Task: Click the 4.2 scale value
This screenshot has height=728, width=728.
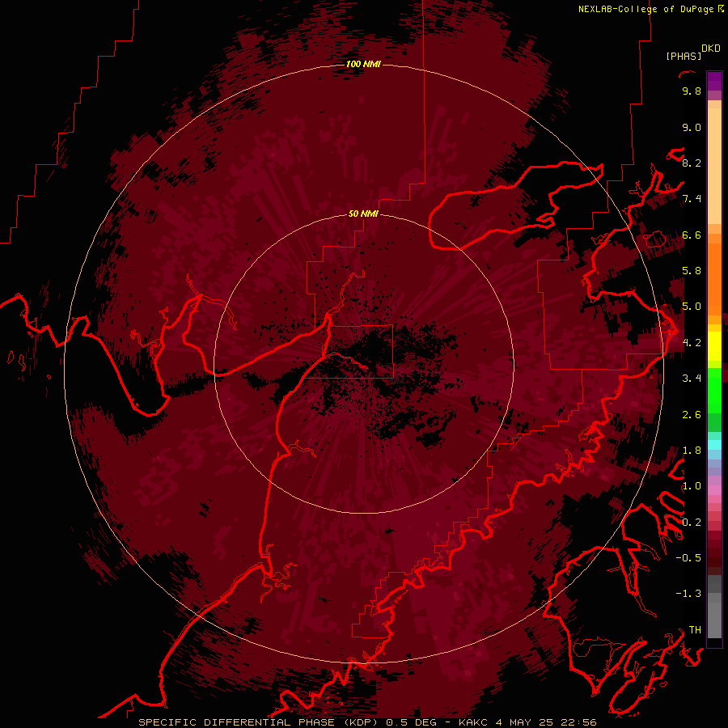Action: [x=692, y=343]
